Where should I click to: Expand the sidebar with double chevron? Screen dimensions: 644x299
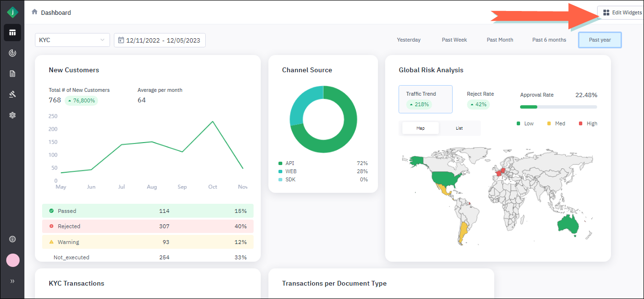[12, 281]
